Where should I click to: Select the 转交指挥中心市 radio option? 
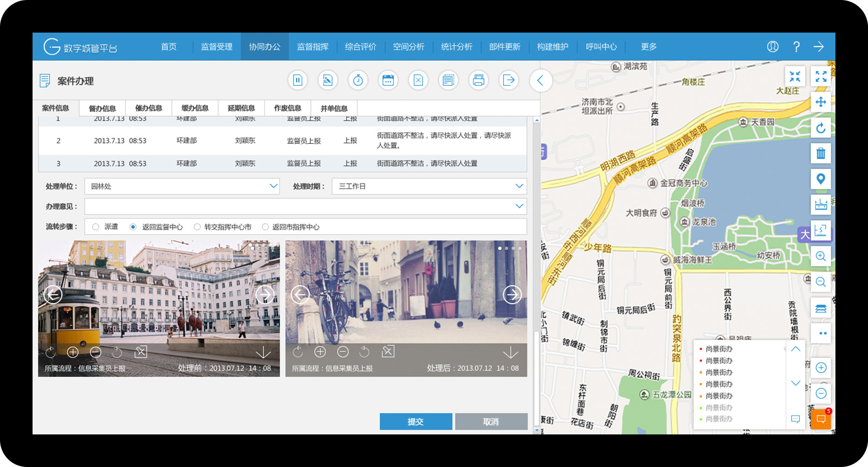click(197, 227)
